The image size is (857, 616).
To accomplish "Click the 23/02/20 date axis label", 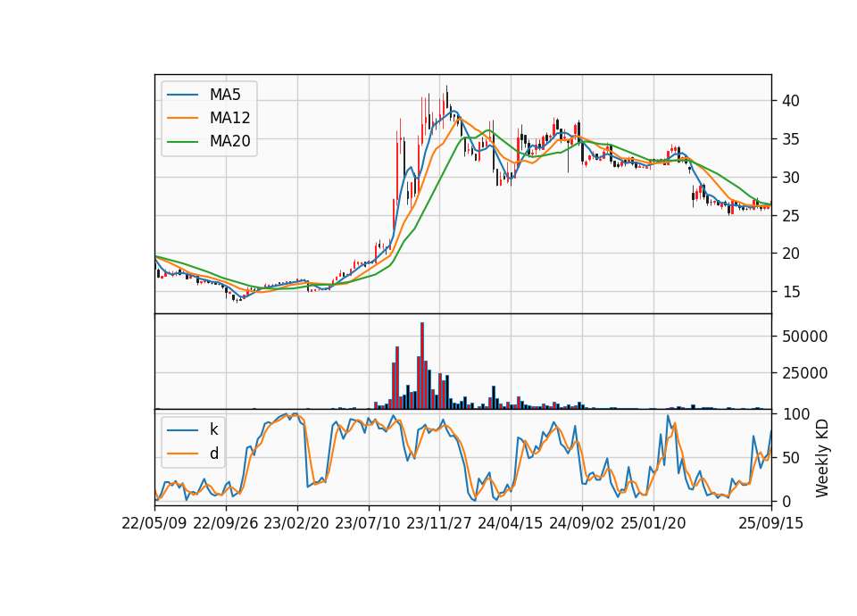I will coord(296,523).
